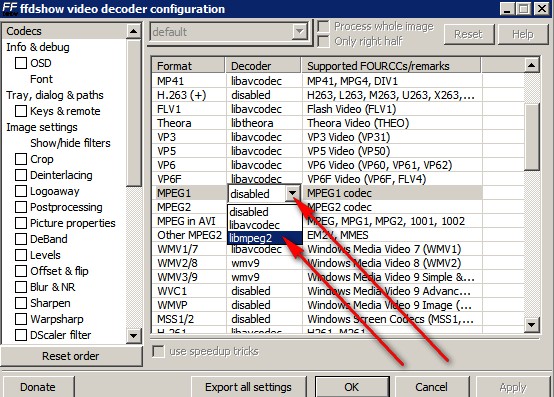Click left panel scroll up arrow

pos(134,31)
